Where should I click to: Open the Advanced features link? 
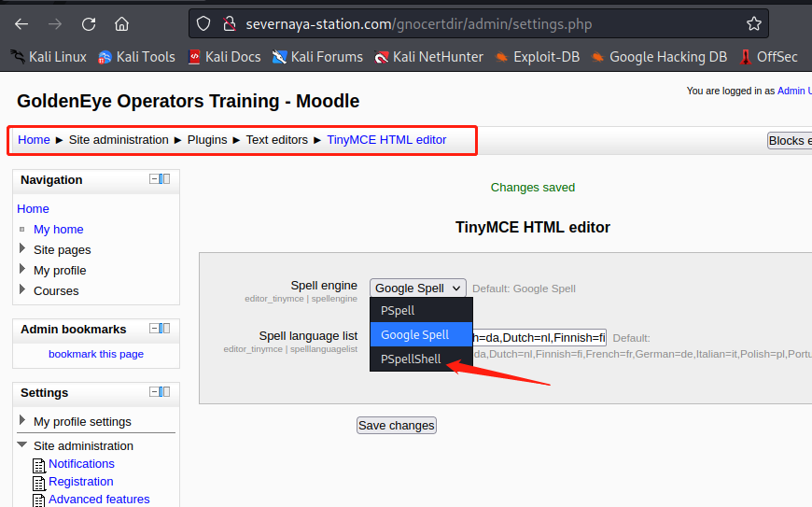pyautogui.click(x=99, y=499)
